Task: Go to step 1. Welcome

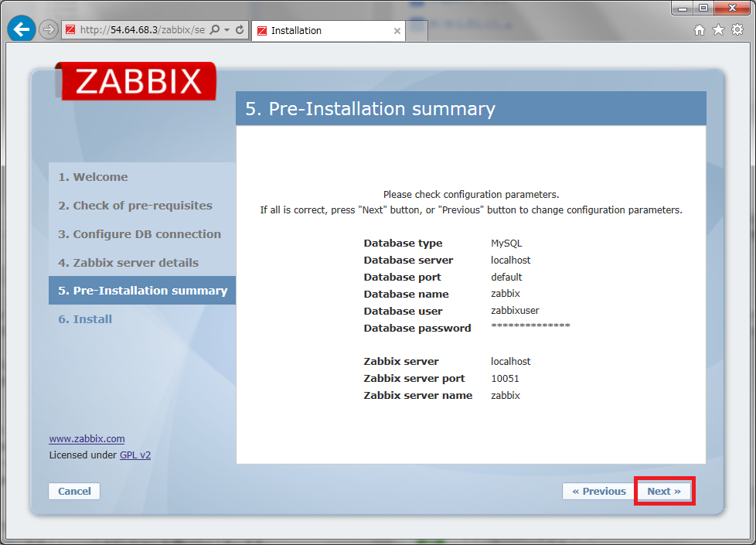Action: 93,177
